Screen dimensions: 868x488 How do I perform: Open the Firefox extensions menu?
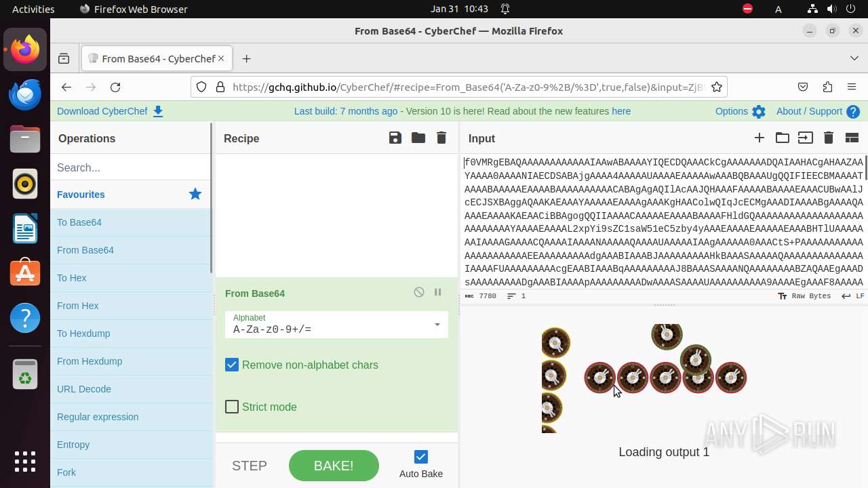pos(827,87)
